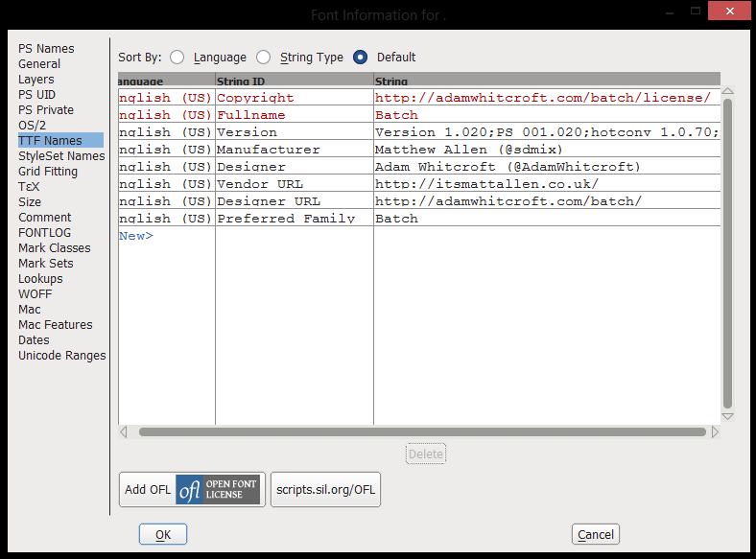
Task: Open the StyleSet Names section
Action: pyautogui.click(x=61, y=156)
